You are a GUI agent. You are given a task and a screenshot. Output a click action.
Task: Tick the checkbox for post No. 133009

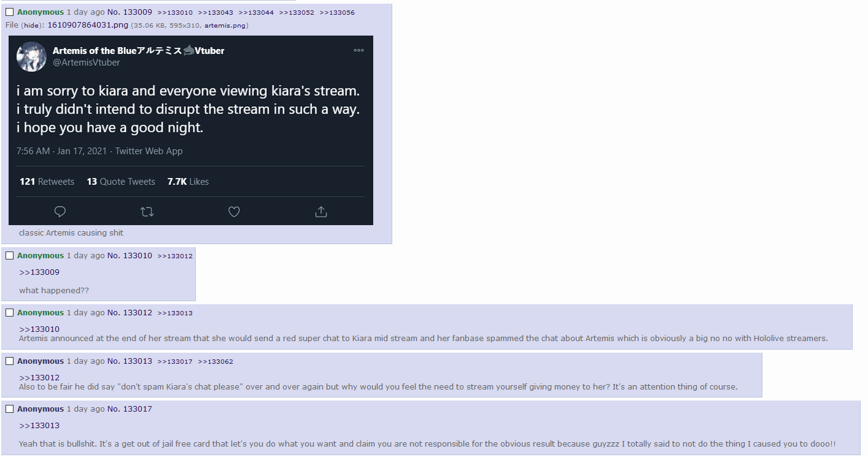(9, 12)
